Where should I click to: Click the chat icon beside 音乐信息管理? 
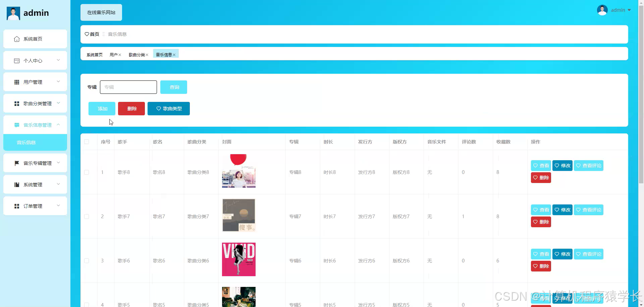tap(17, 125)
